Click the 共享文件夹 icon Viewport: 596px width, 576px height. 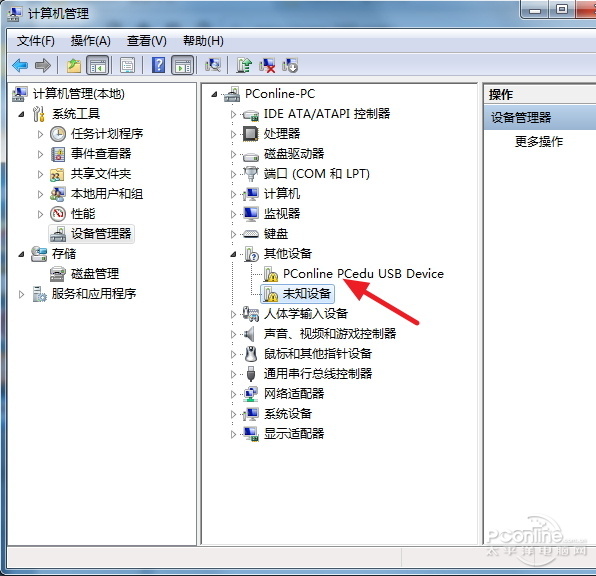pos(57,175)
